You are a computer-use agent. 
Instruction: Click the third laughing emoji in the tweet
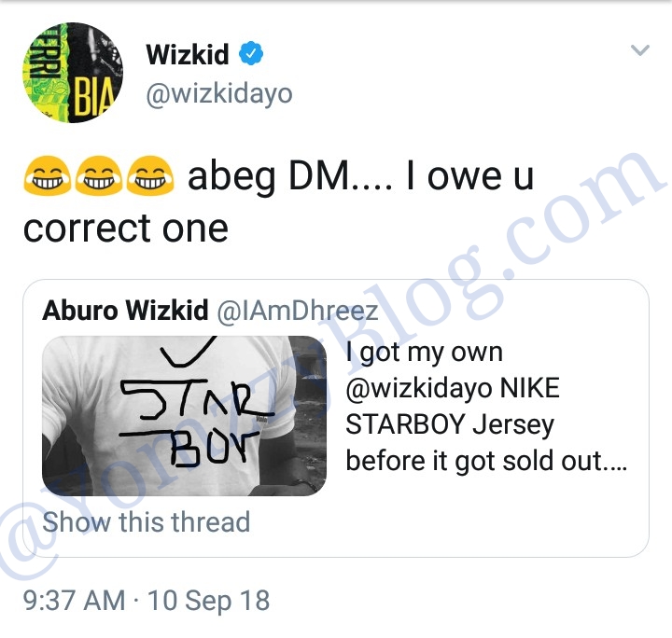pyautogui.click(x=150, y=175)
